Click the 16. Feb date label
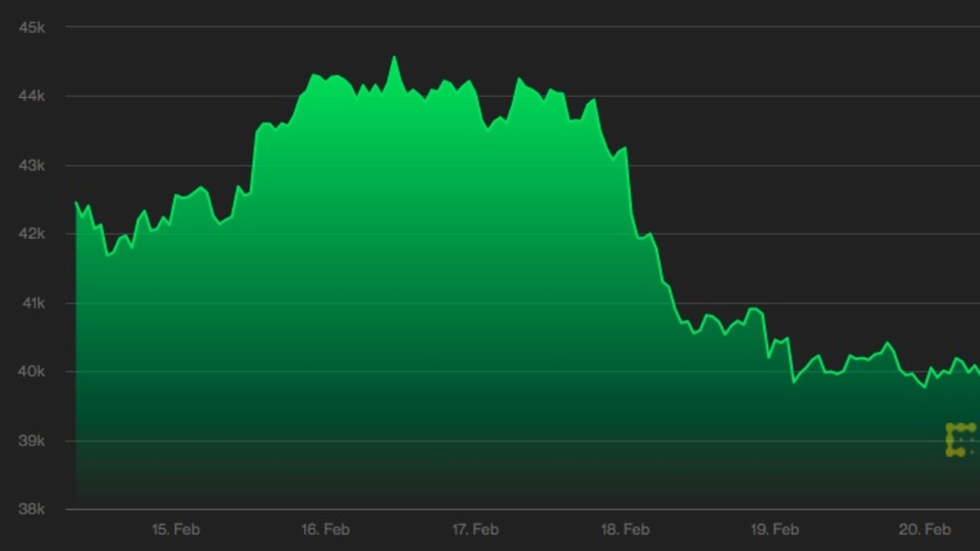Viewport: 980px width, 551px height. (325, 529)
